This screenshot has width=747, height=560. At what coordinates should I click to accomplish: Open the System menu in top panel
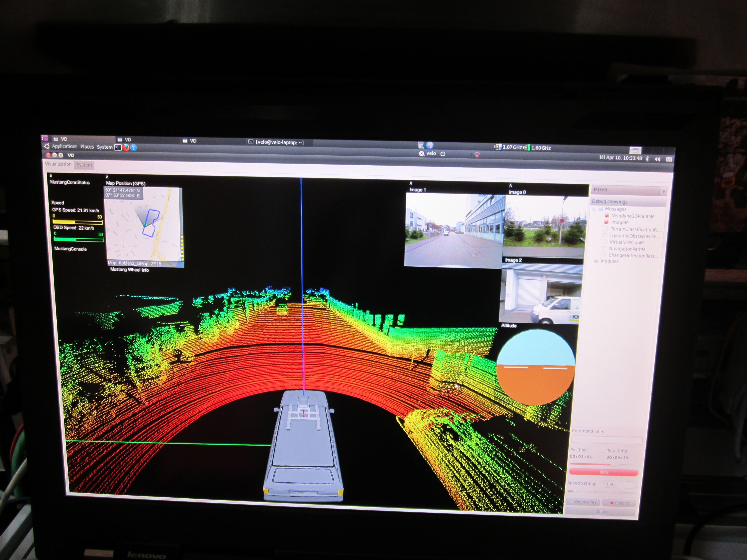(x=105, y=147)
